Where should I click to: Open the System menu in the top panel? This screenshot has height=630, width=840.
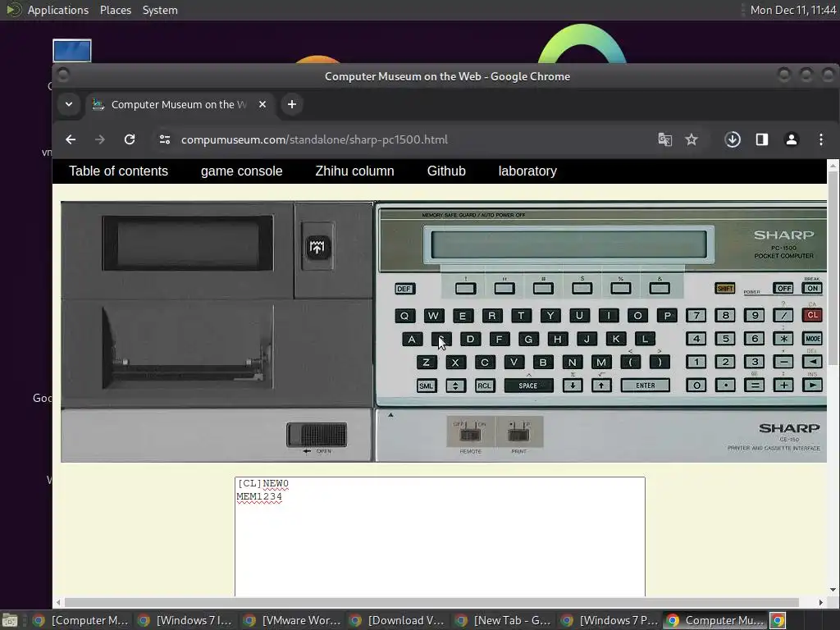[160, 10]
